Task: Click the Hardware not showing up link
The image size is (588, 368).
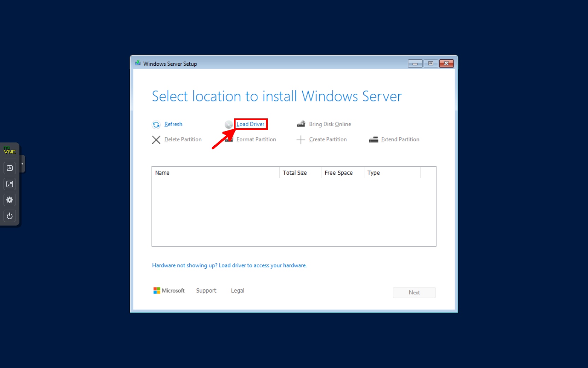Action: click(x=229, y=265)
